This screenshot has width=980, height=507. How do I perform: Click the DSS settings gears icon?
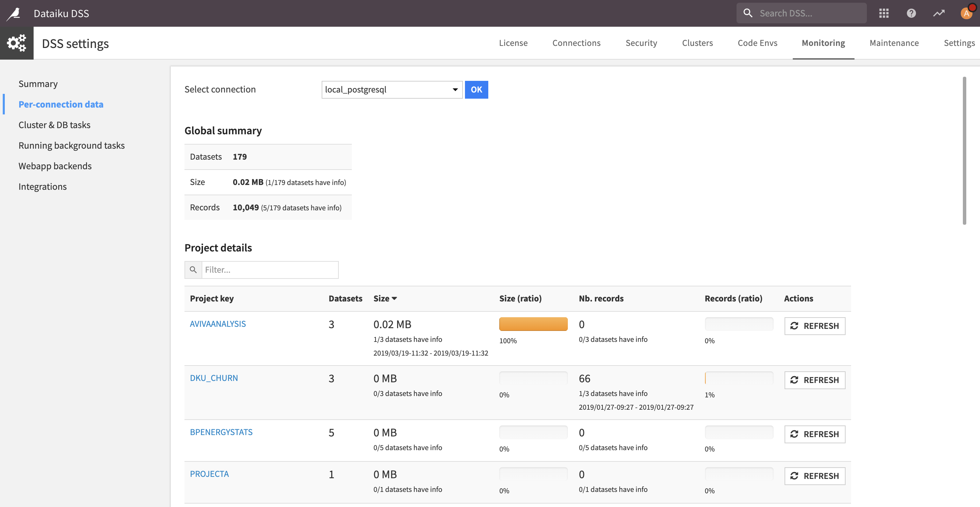coord(17,43)
